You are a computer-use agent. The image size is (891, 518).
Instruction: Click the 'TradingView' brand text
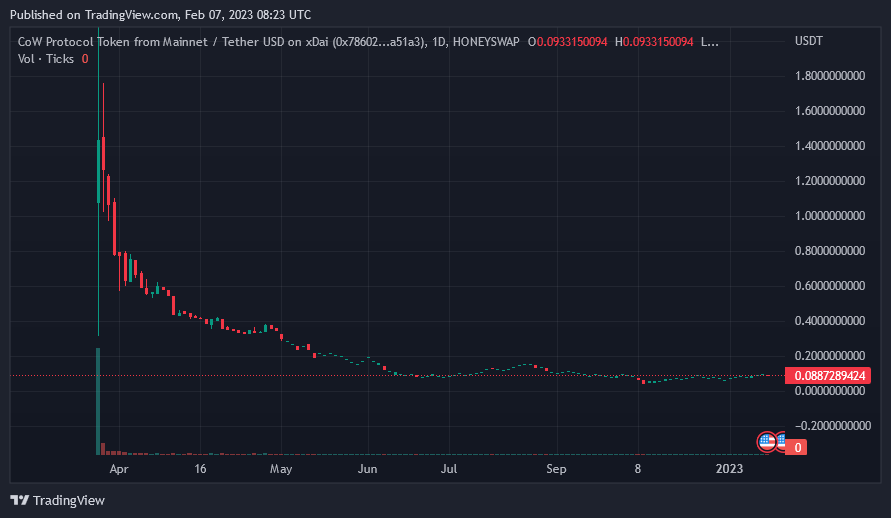(69, 500)
